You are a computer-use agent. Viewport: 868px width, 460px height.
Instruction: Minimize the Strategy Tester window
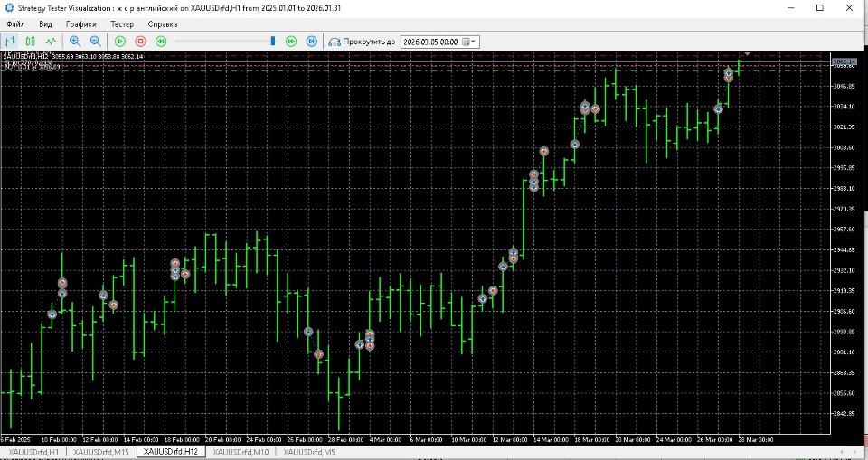[x=792, y=8]
